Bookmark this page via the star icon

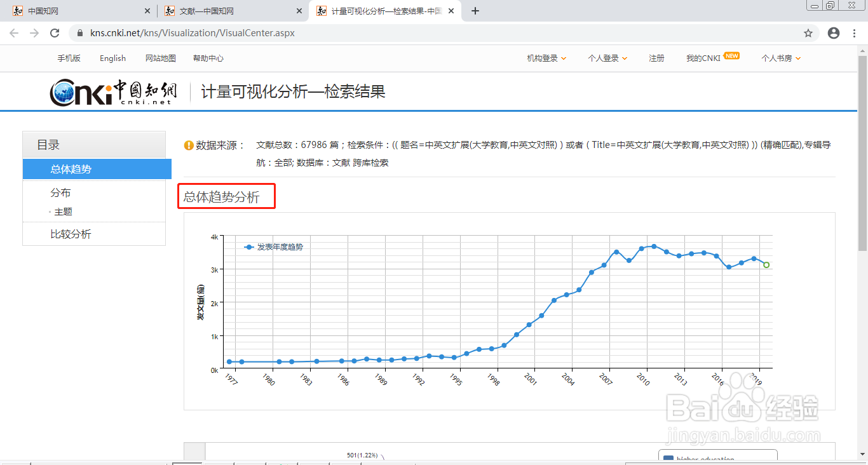pyautogui.click(x=808, y=33)
